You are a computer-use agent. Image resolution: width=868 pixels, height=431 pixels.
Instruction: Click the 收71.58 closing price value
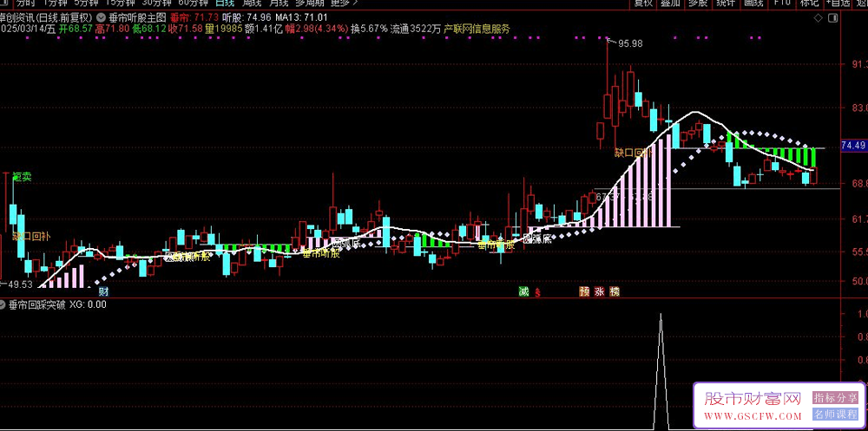coord(186,29)
